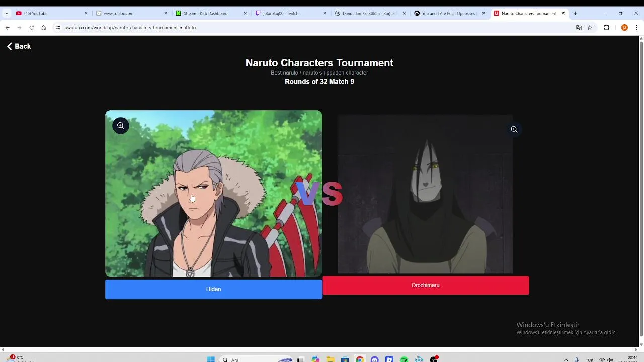Screen dimensions: 644x362
Task: Open Microsoft Store from the taskbar
Action: click(345, 359)
